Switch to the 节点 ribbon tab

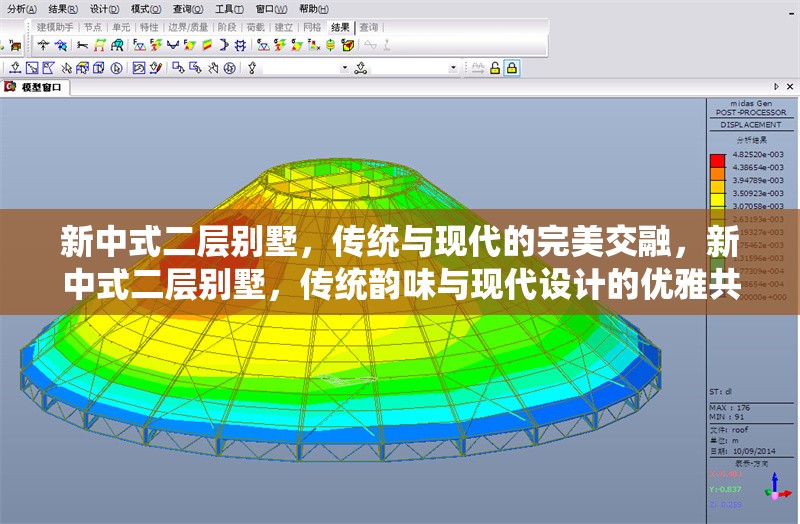click(x=92, y=27)
